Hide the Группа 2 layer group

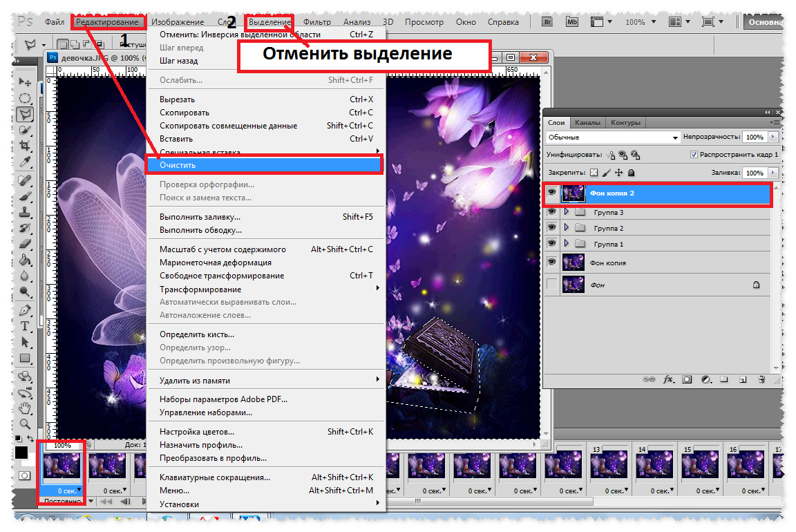click(x=552, y=227)
